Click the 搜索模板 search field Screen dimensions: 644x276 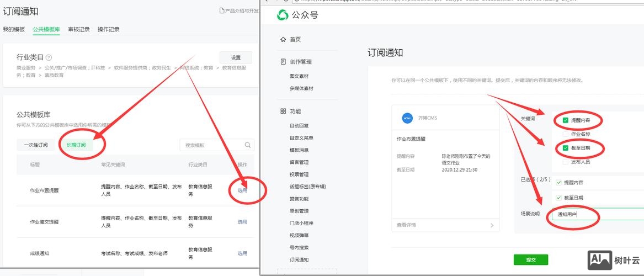pyautogui.click(x=217, y=145)
